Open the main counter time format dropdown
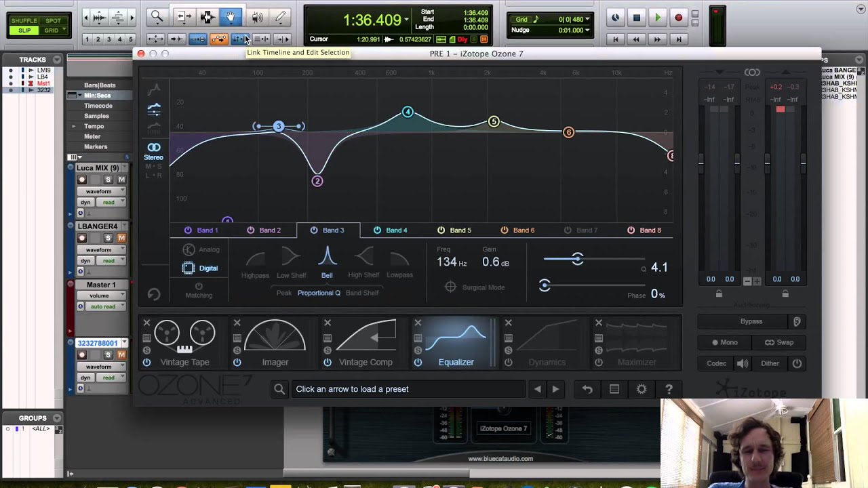This screenshot has width=868, height=488. pos(406,20)
